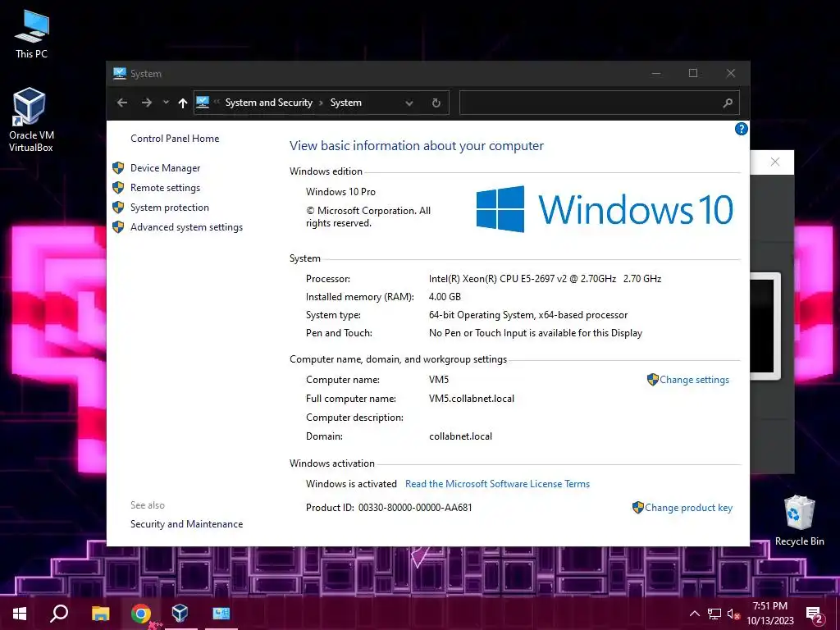Open the recent locations dropdown arrow
The image size is (840, 630).
[x=166, y=103]
